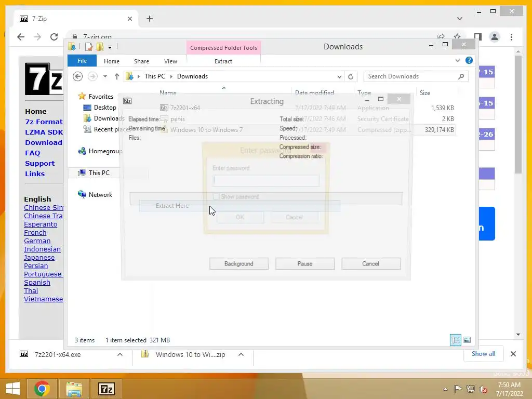The height and width of the screenshot is (399, 532).
Task: Click New folder icon in quick access toolbar
Action: pos(100,47)
